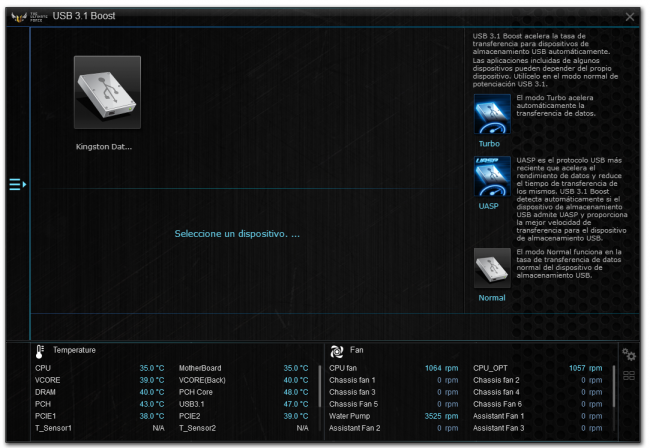Close the USB 3.1 Boost window
Viewport: 650px width, 448px height.
point(630,17)
